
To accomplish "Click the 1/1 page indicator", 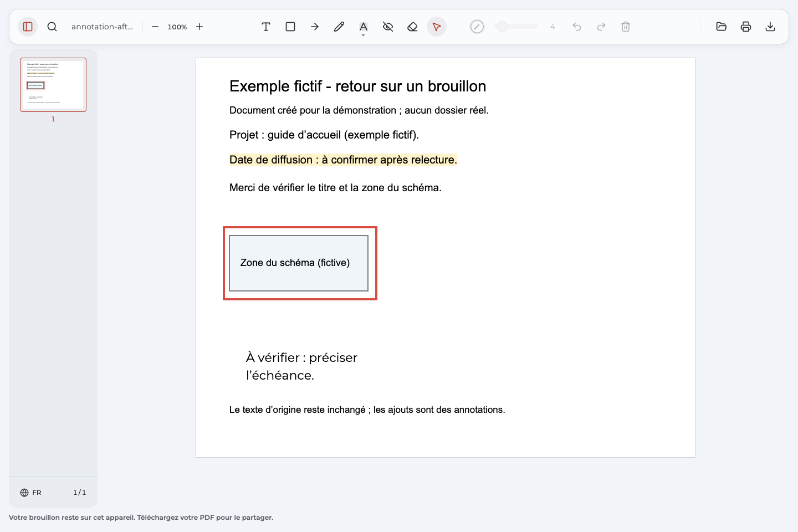I will (x=80, y=493).
